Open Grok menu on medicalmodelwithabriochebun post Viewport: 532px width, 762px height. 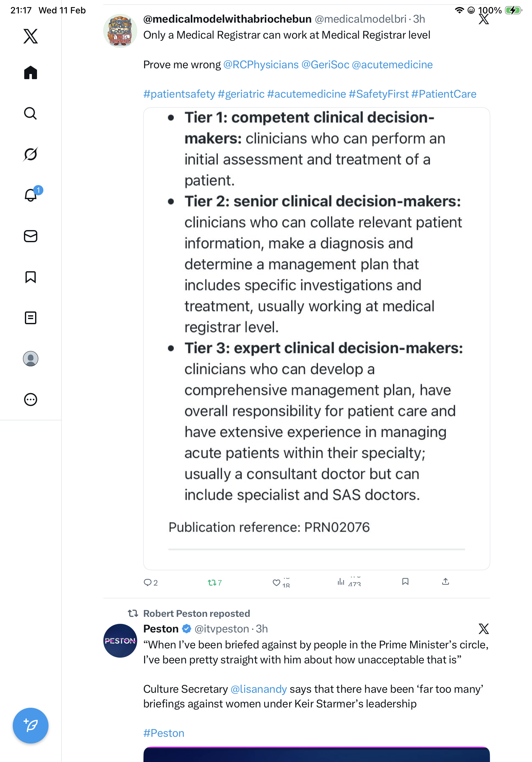(484, 19)
